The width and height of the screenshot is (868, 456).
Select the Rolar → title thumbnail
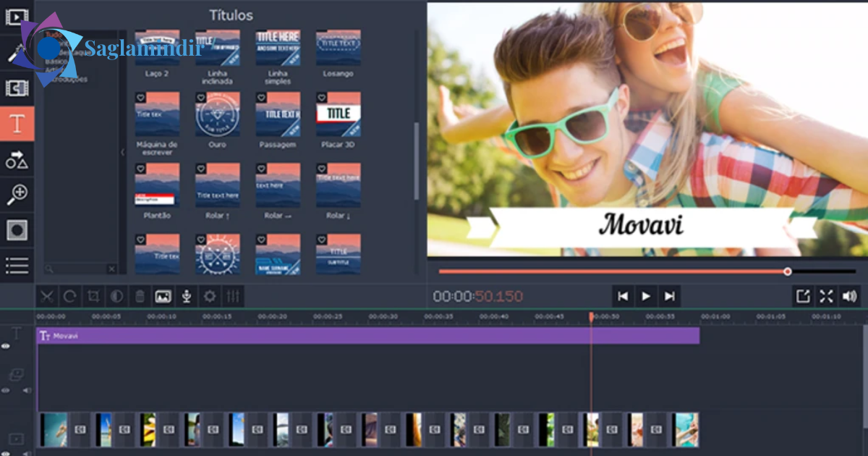[278, 185]
